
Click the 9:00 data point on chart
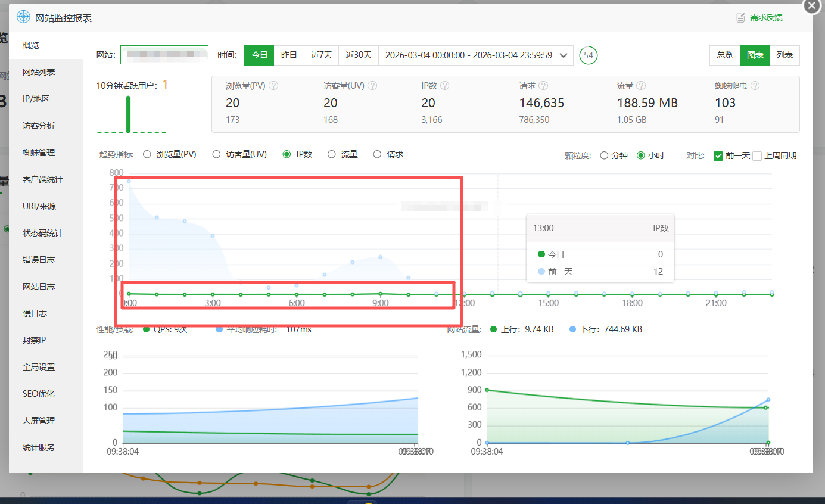[380, 293]
